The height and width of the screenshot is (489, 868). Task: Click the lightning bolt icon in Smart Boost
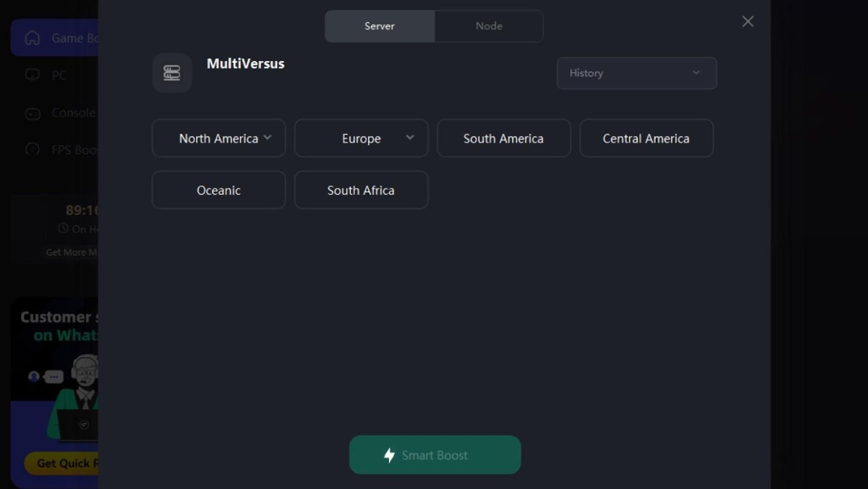click(390, 455)
